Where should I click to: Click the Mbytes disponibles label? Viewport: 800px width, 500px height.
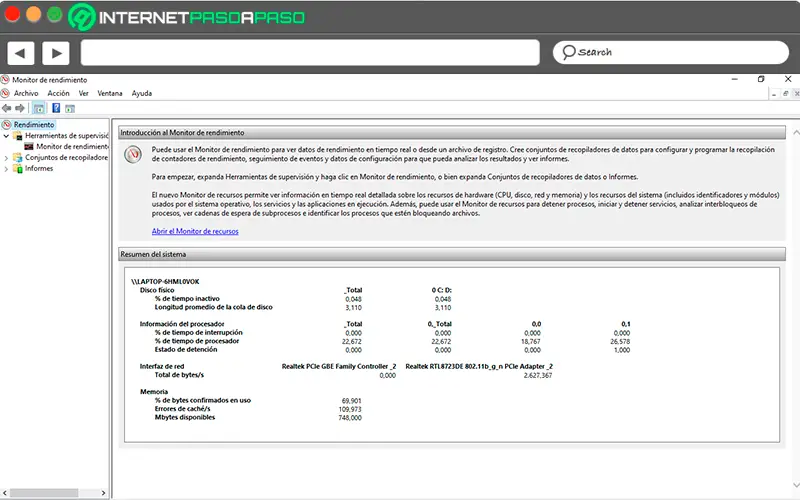tap(185, 417)
